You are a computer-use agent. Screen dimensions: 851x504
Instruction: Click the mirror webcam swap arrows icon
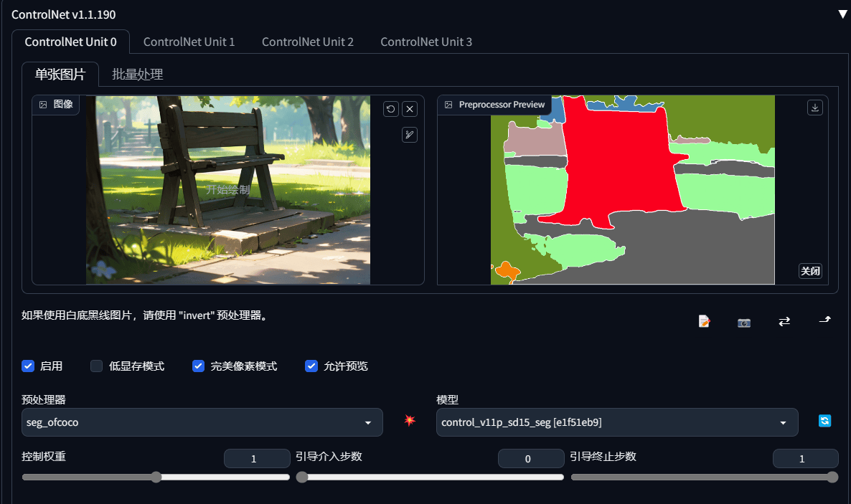[x=784, y=322]
